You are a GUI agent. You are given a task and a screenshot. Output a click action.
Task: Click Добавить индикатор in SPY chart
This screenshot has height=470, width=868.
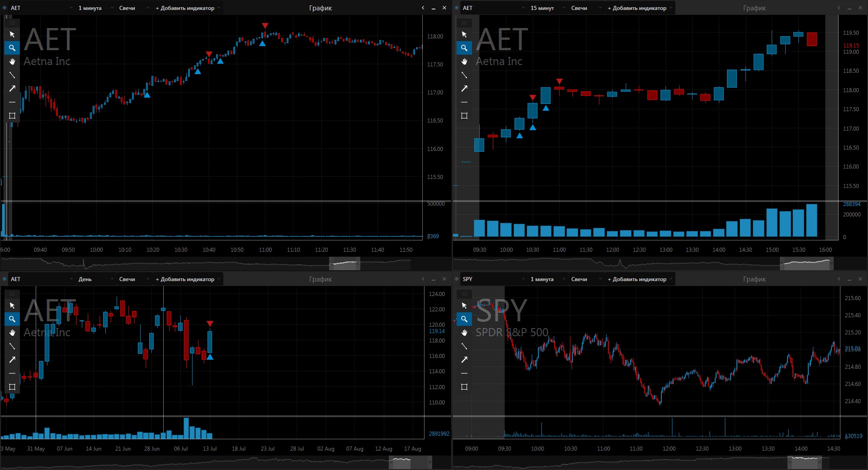tap(639, 279)
